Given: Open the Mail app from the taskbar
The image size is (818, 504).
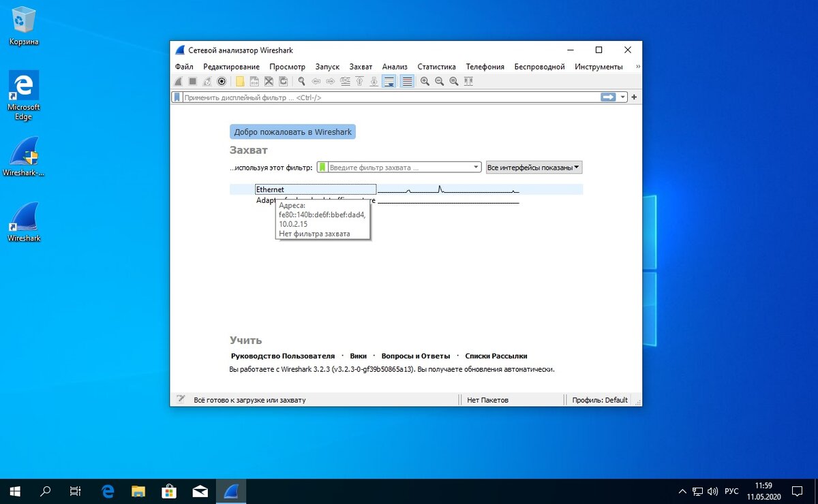Looking at the screenshot, I should click(x=200, y=491).
